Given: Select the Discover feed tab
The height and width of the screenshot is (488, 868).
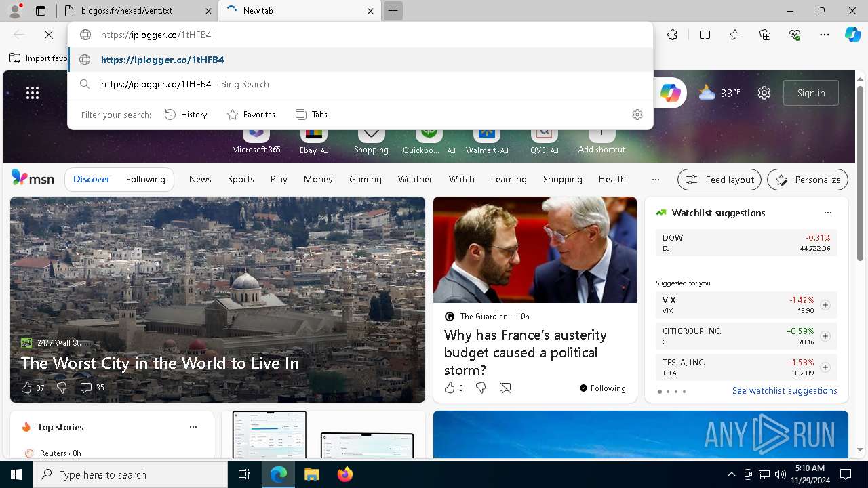Looking at the screenshot, I should coord(92,179).
